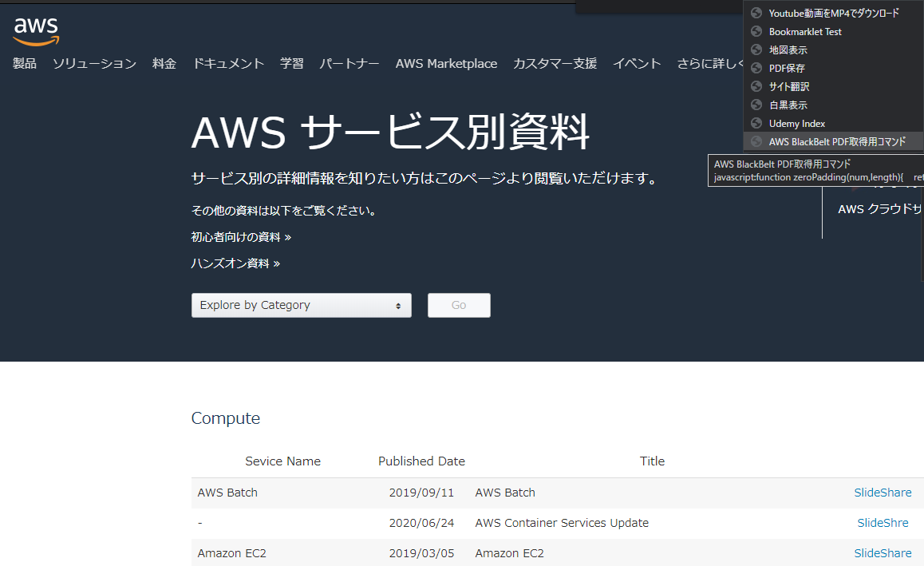Open the 料金 navigation item
This screenshot has width=924, height=566.
click(x=164, y=64)
